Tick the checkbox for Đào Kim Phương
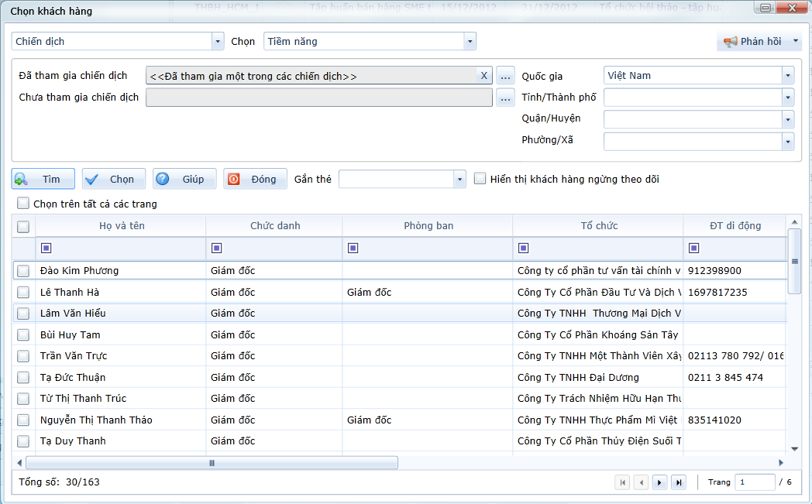This screenshot has height=504, width=812. tap(23, 271)
